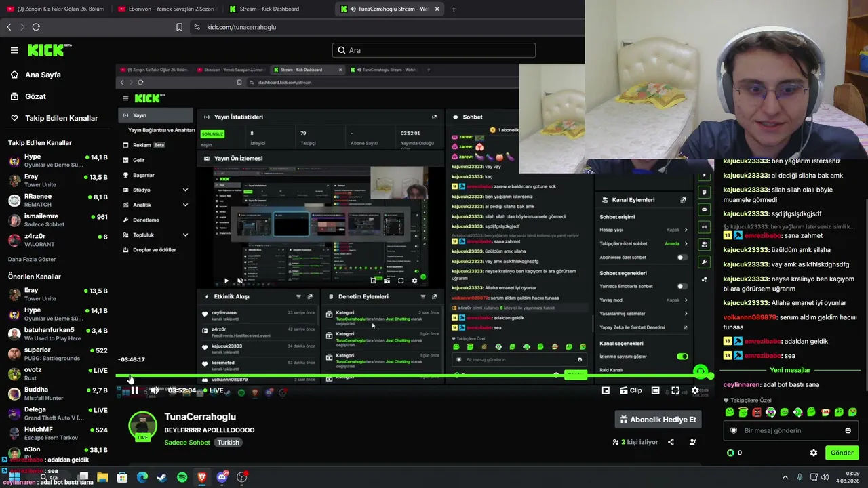Open superior PUBG recommended channel

(58, 354)
